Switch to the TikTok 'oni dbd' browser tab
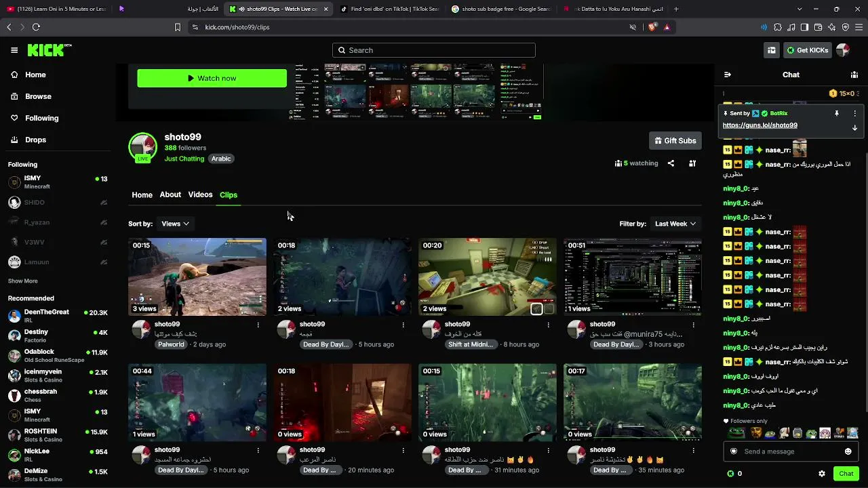Screen dimensions: 868x488 pos(389,9)
